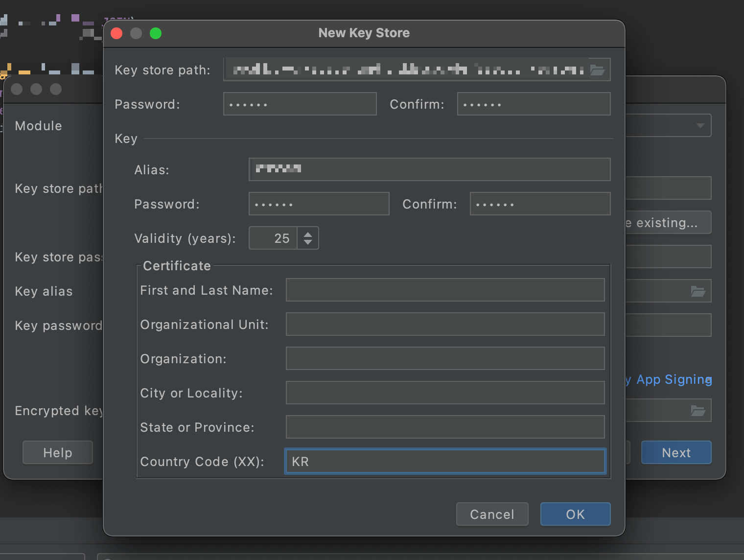Click Next in the background signing wizard

click(676, 452)
